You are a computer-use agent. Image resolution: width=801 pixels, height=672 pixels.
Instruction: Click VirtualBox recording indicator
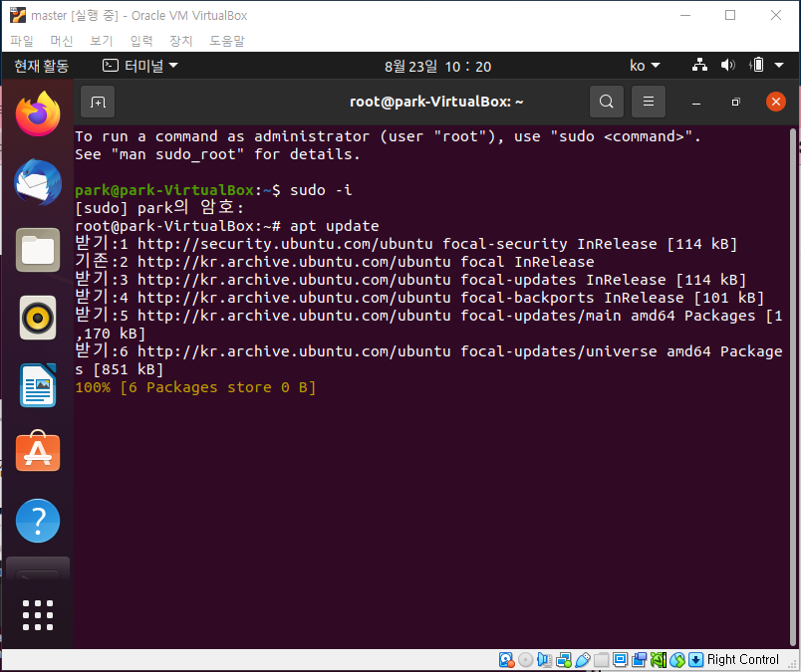click(639, 660)
